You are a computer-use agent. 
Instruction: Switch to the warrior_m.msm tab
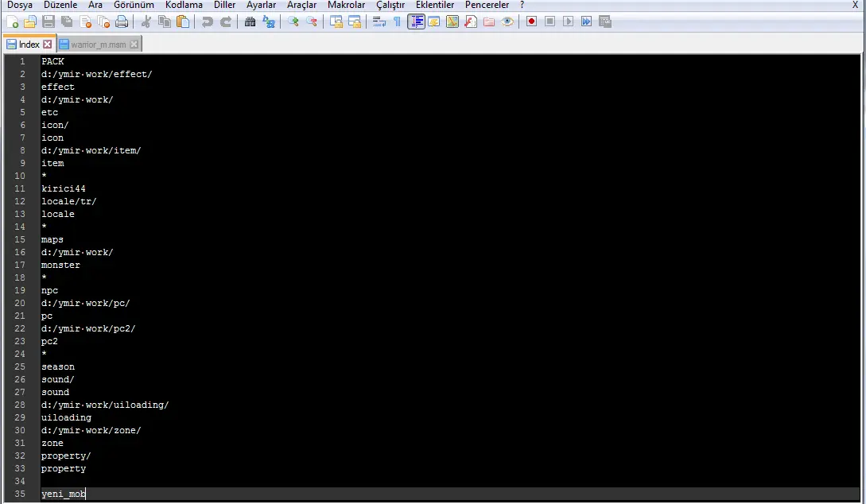(99, 45)
